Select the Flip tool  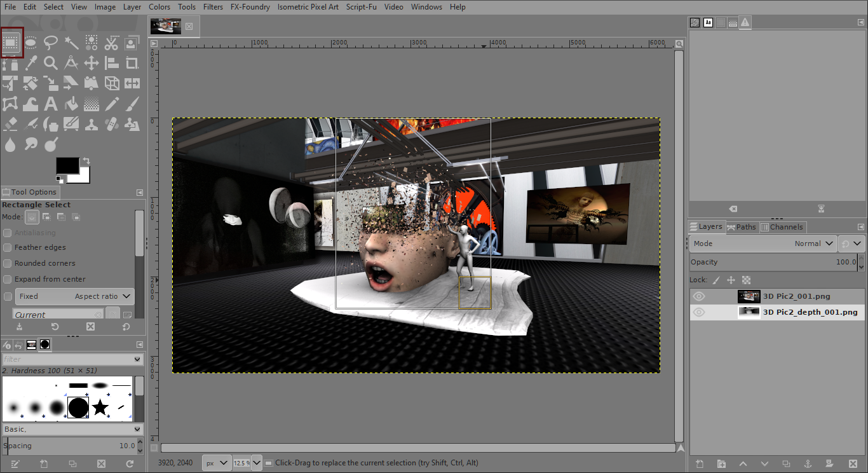pos(132,83)
